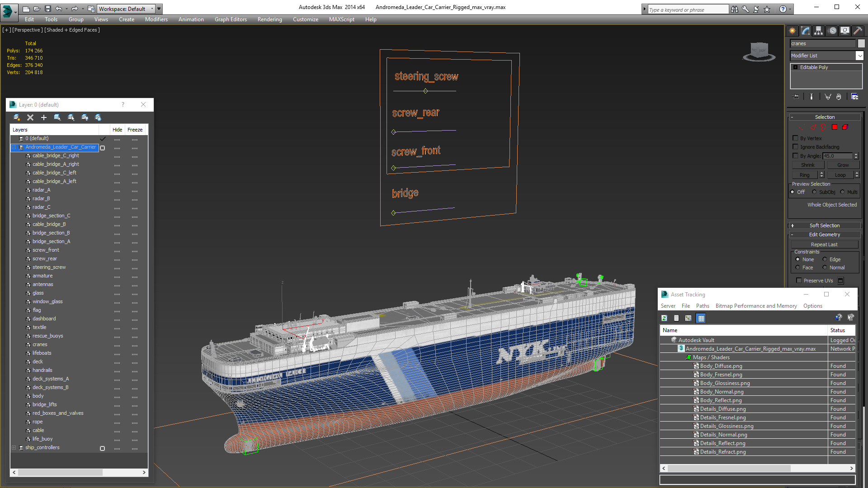
Task: Open the Create command panel tab
Action: pyautogui.click(x=793, y=31)
